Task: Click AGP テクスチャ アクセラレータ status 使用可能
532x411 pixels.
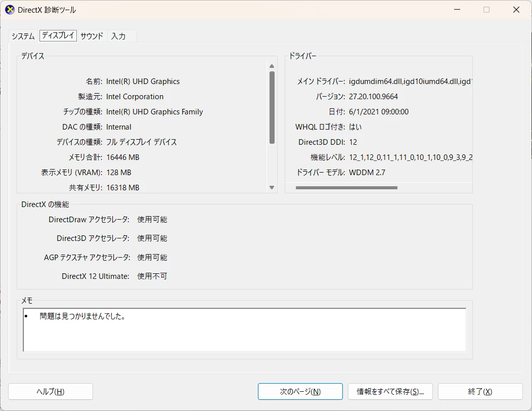Action: [152, 258]
